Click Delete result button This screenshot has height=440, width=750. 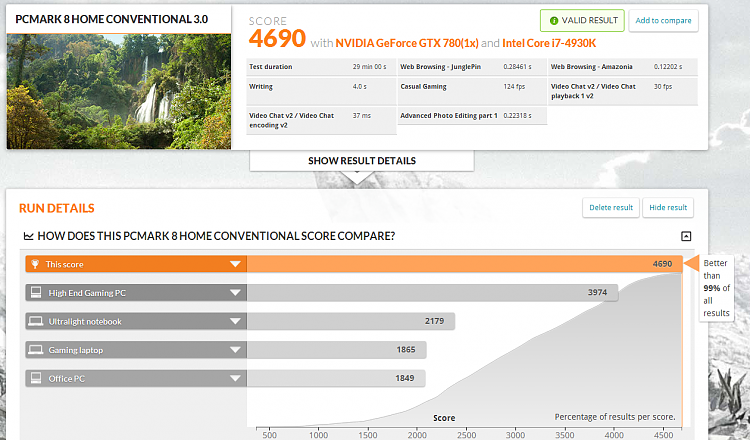[x=611, y=208]
